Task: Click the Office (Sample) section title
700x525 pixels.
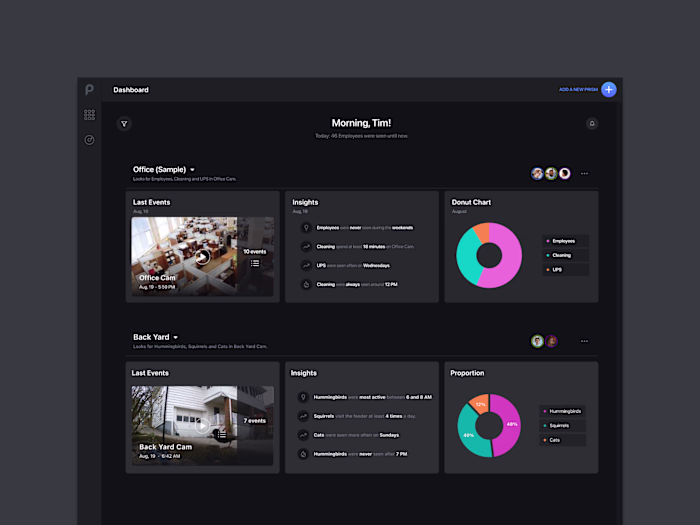Action: [159, 170]
